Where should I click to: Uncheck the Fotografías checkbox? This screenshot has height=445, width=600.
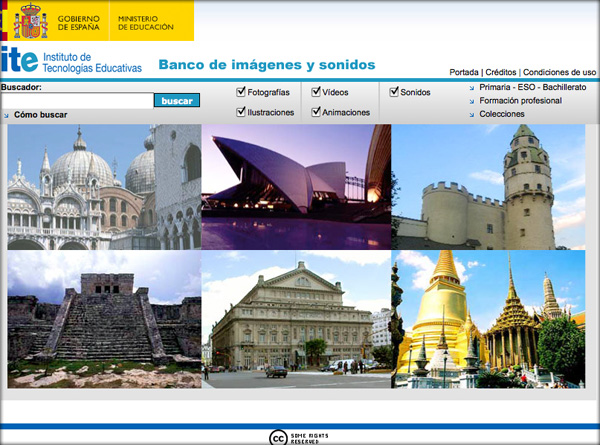[x=241, y=92]
